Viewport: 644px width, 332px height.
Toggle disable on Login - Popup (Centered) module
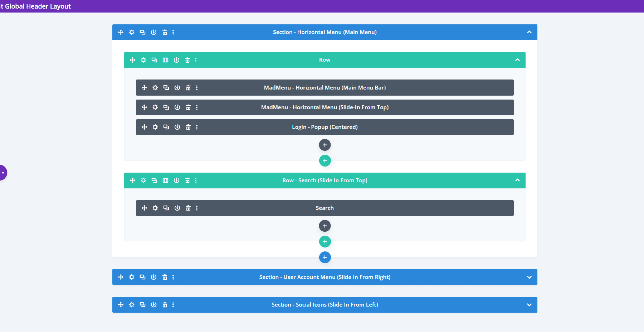(177, 127)
